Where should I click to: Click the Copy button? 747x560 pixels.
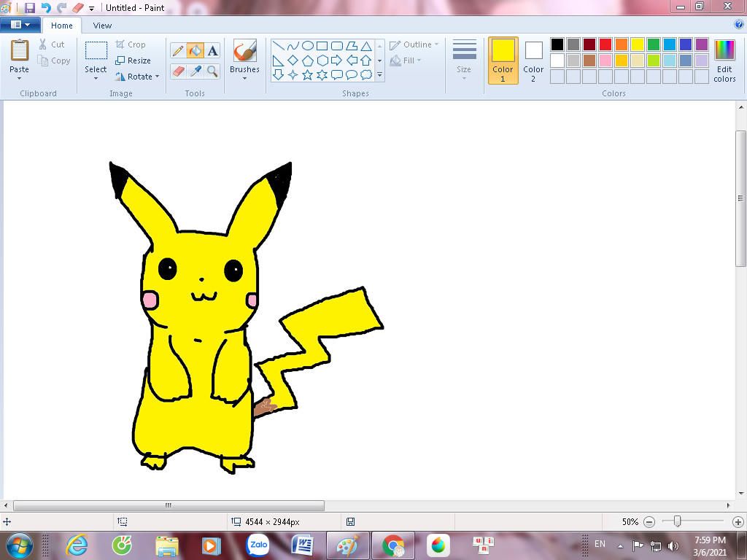(54, 61)
